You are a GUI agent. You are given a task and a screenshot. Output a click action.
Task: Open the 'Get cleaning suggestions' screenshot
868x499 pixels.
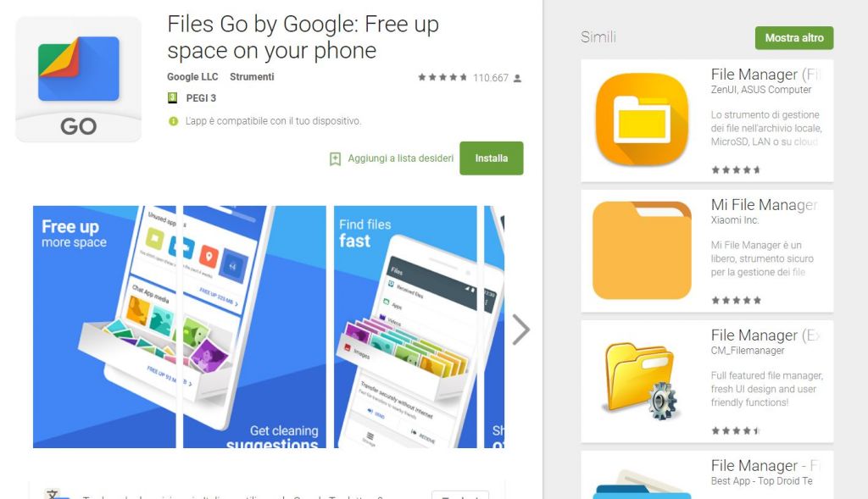(x=254, y=327)
